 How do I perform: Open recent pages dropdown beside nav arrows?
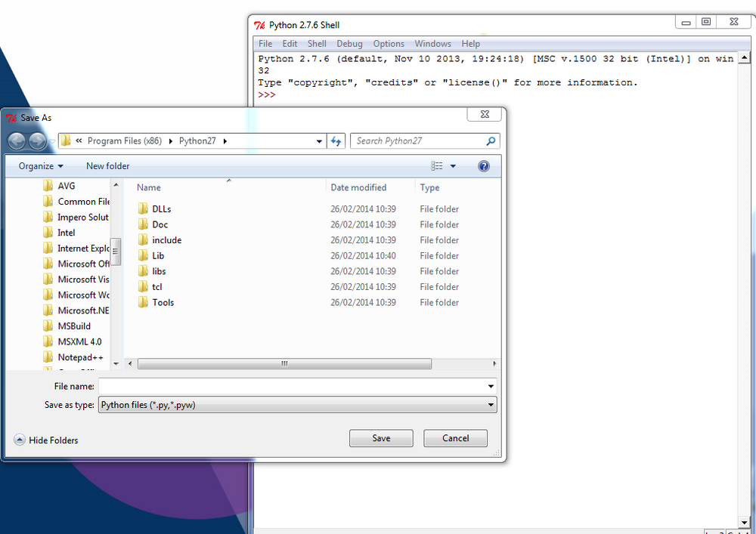tap(52, 141)
